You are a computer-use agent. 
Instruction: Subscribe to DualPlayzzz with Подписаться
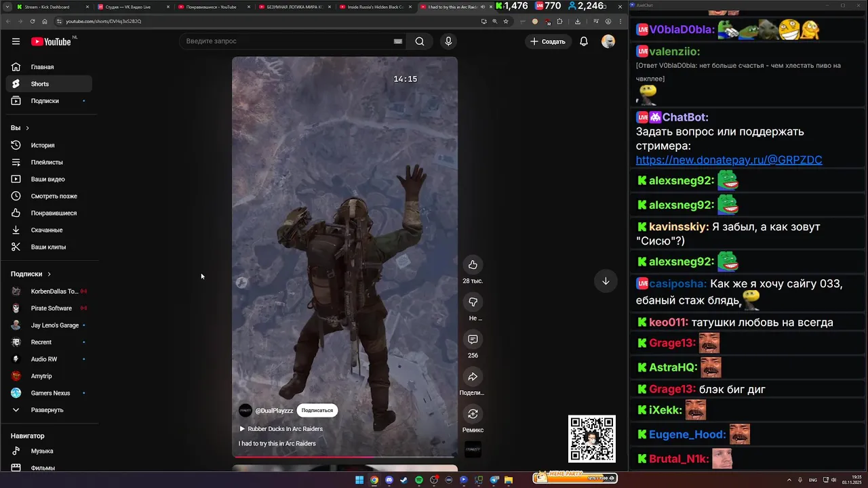[x=317, y=410]
